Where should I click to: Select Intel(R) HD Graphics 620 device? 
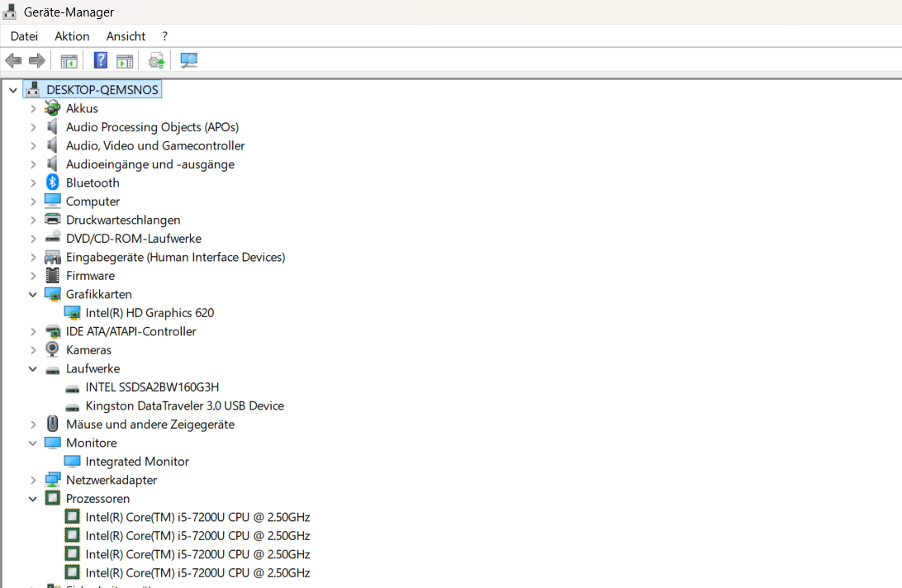point(150,313)
